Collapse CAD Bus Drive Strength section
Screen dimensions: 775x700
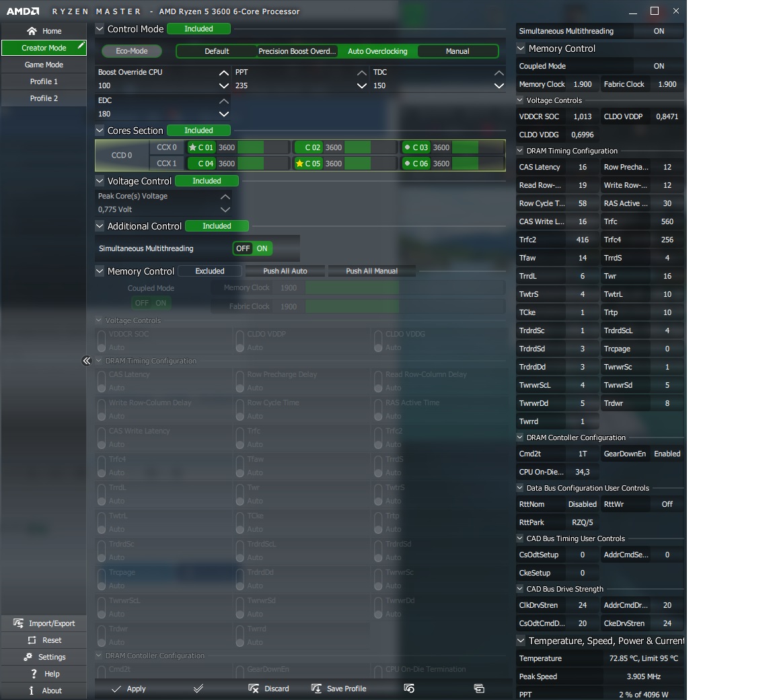click(520, 588)
